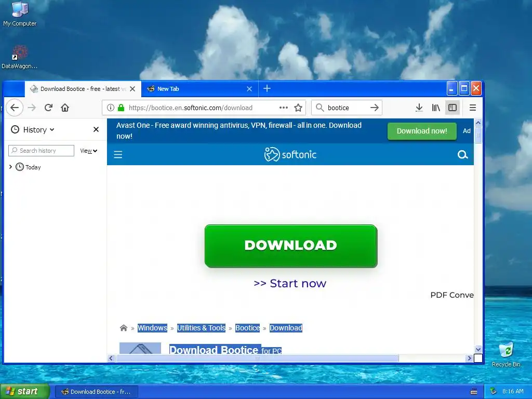Image resolution: width=532 pixels, height=399 pixels.
Task: Expand the Today history folder
Action: 10,167
